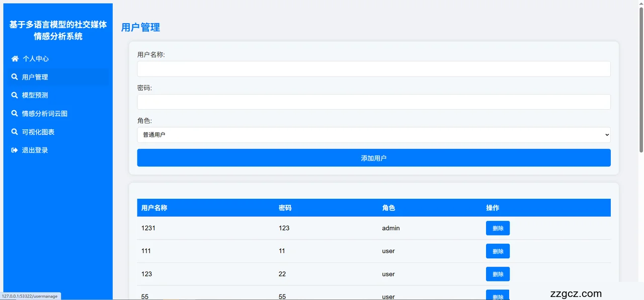
Task: Go to 模型预测 page
Action: tap(35, 95)
